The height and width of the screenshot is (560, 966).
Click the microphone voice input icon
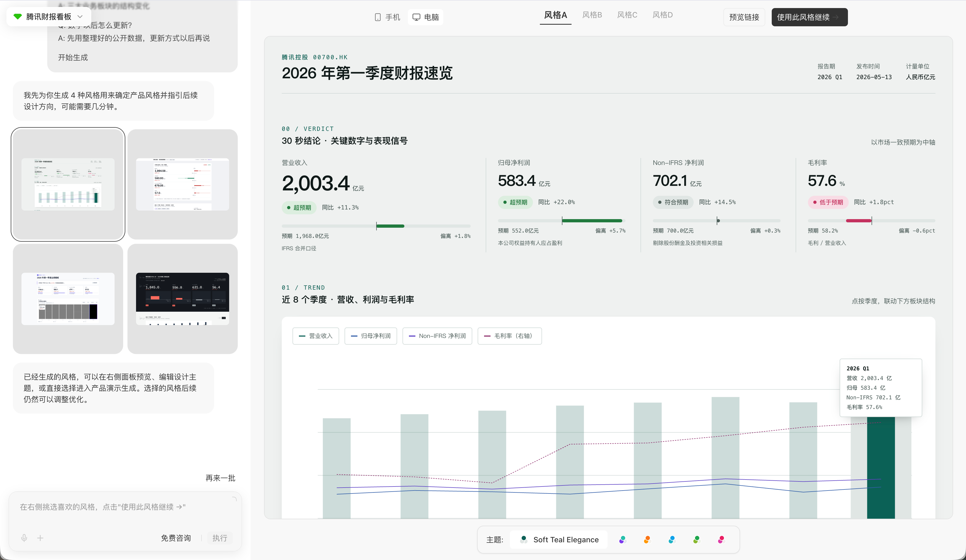24,538
